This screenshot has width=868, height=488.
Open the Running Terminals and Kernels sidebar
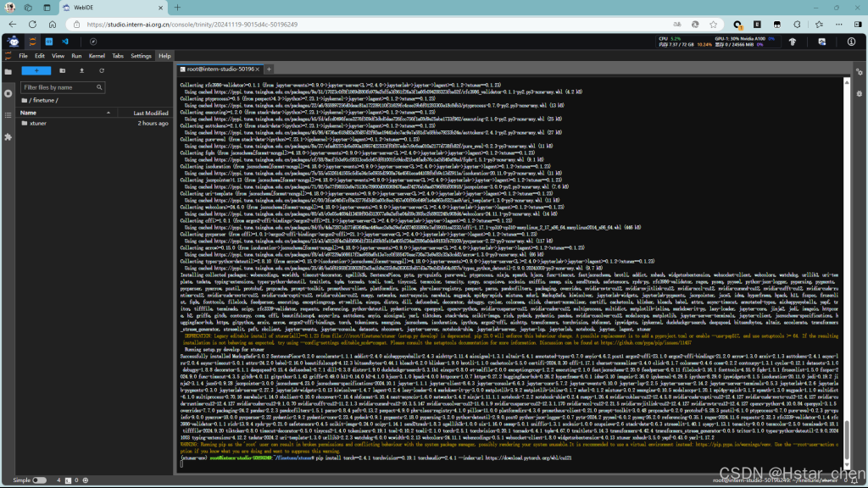[x=8, y=93]
